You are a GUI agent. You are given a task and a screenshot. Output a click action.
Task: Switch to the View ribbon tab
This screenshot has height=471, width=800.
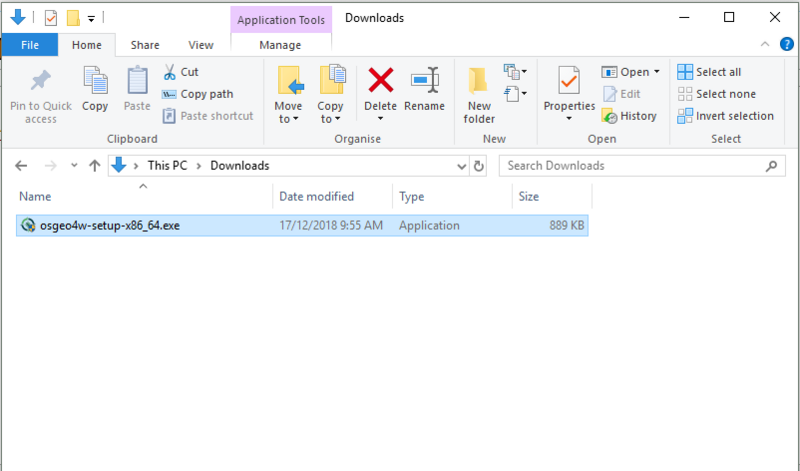(201, 45)
